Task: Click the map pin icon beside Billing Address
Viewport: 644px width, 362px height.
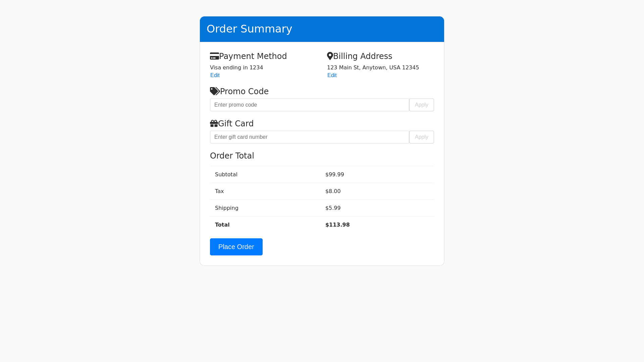Action: (330, 56)
